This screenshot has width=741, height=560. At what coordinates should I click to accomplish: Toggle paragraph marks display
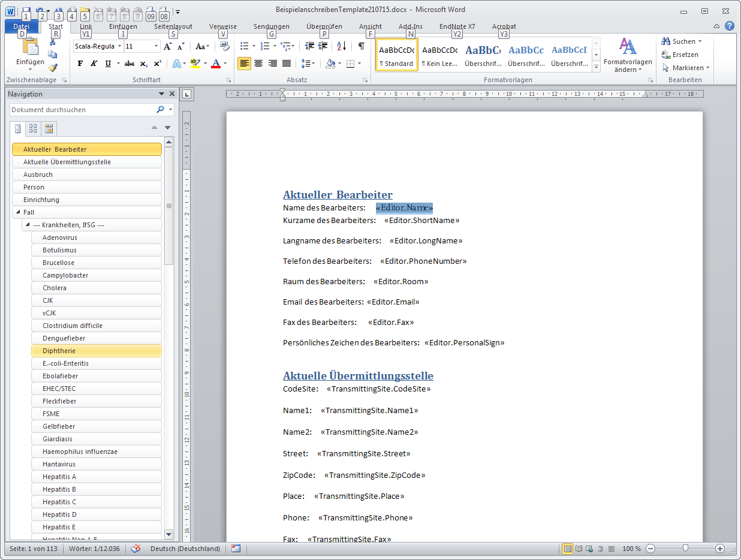361,46
